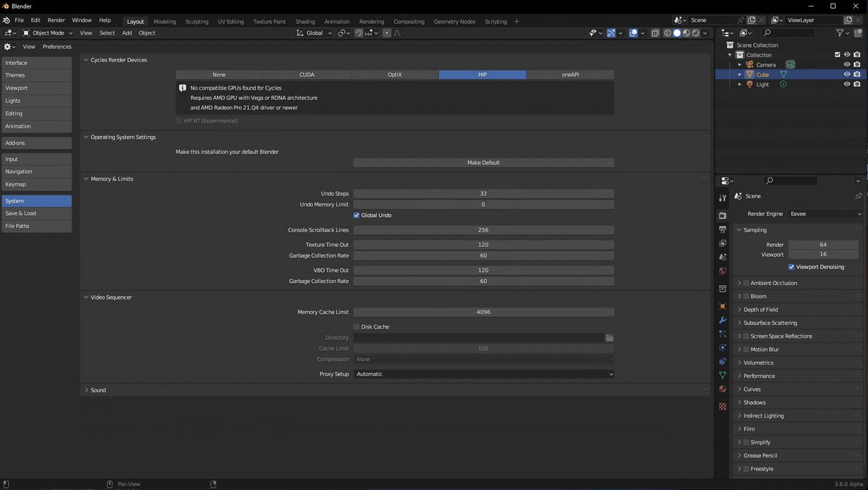This screenshot has height=490, width=868.
Task: Open the Render properties tab
Action: pyautogui.click(x=722, y=216)
